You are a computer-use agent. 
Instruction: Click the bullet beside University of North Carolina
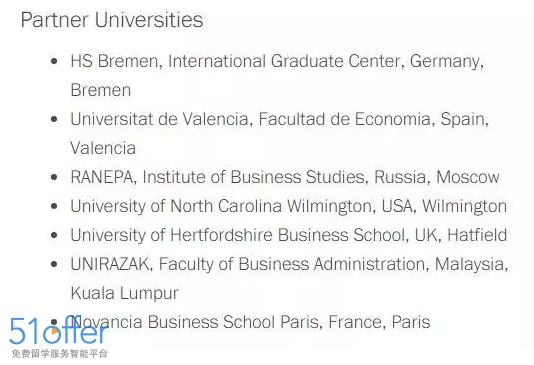pyautogui.click(x=54, y=206)
